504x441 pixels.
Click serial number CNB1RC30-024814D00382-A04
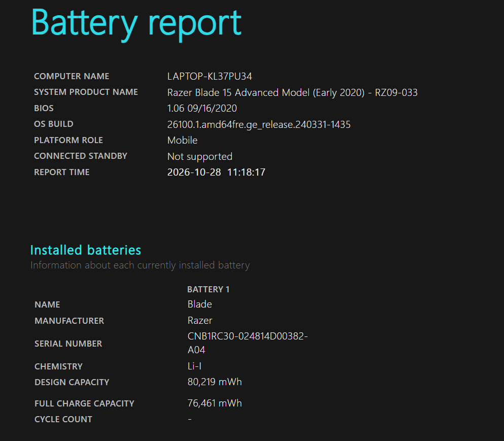248,343
